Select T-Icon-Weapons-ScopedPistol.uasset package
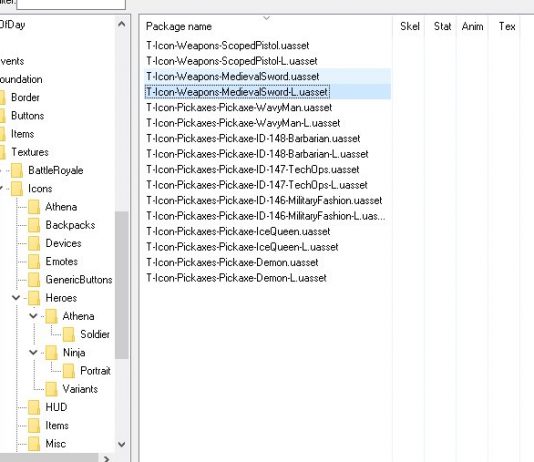Screen dimensions: 534x462 (227, 46)
